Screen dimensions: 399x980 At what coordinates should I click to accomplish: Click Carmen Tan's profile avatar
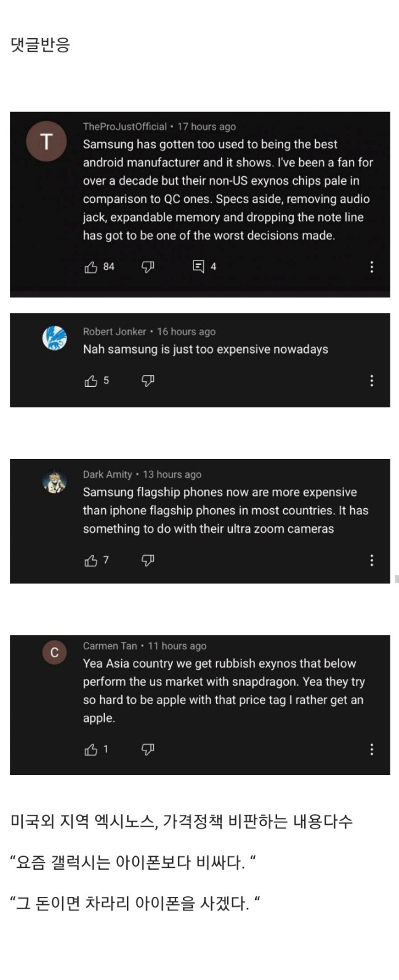click(54, 653)
